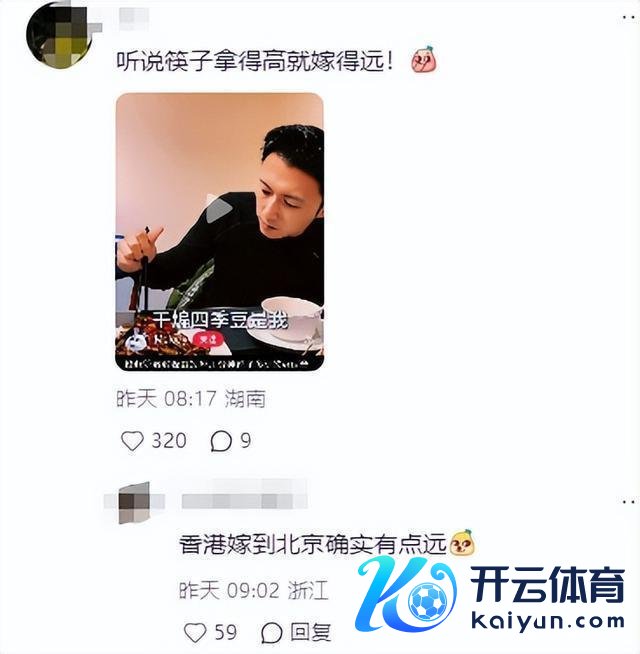Play the video in the comment
The image size is (640, 654).
pyautogui.click(x=219, y=209)
